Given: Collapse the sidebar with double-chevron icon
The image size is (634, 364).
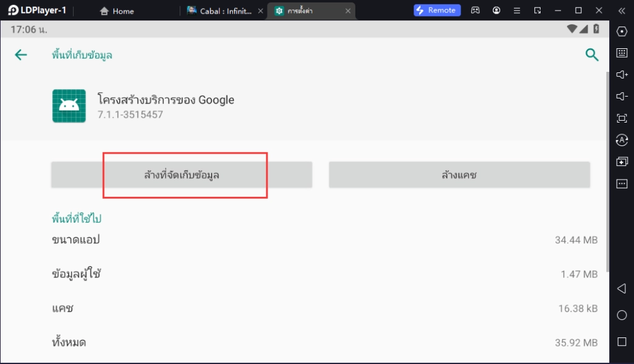Looking at the screenshot, I should coord(622,11).
